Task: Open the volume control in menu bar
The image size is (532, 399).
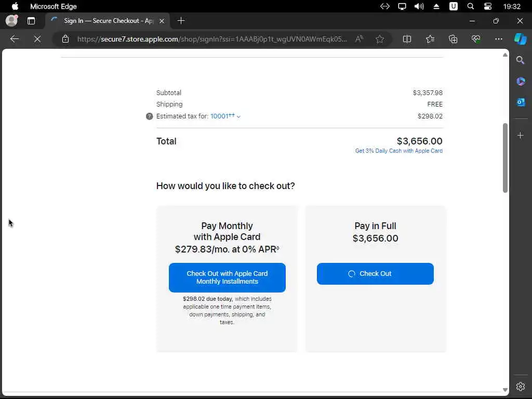Action: (x=419, y=6)
